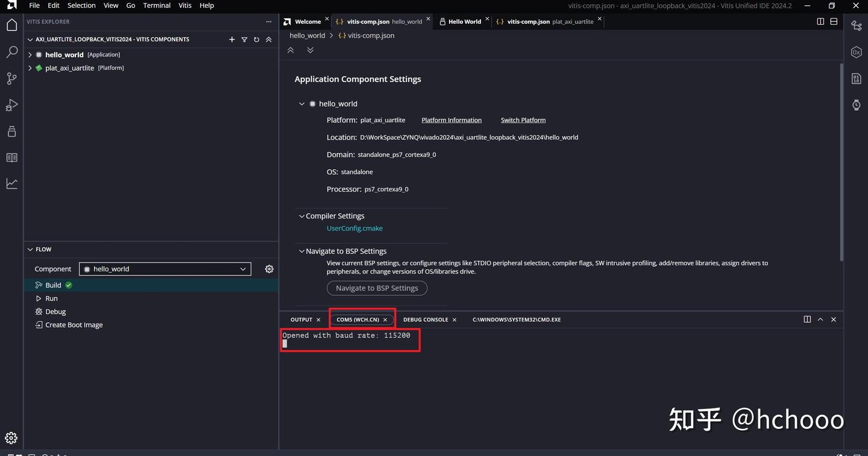Close the Welcome tab
The height and width of the screenshot is (456, 868).
[327, 19]
